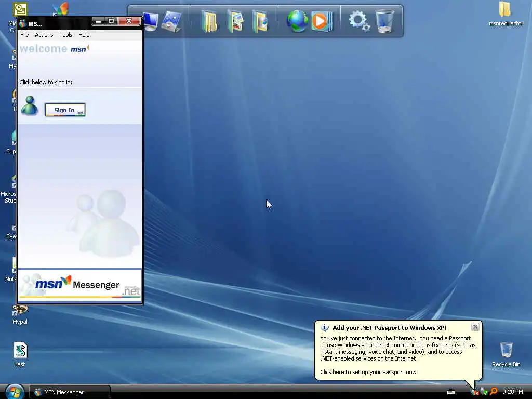The height and width of the screenshot is (399, 532).
Task: Click the Sign In .net button
Action: [65, 110]
